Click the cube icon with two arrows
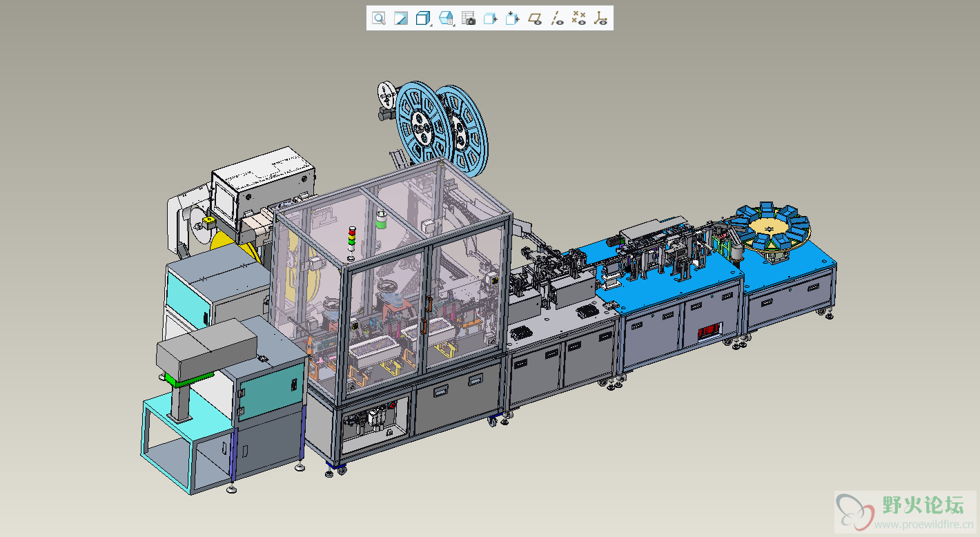 [x=512, y=19]
